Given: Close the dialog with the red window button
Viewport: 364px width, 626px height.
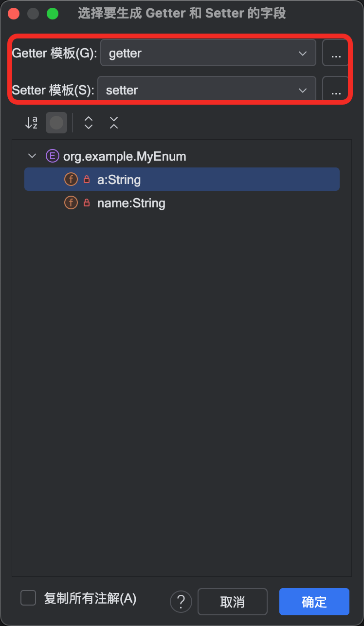Looking at the screenshot, I should coord(14,14).
